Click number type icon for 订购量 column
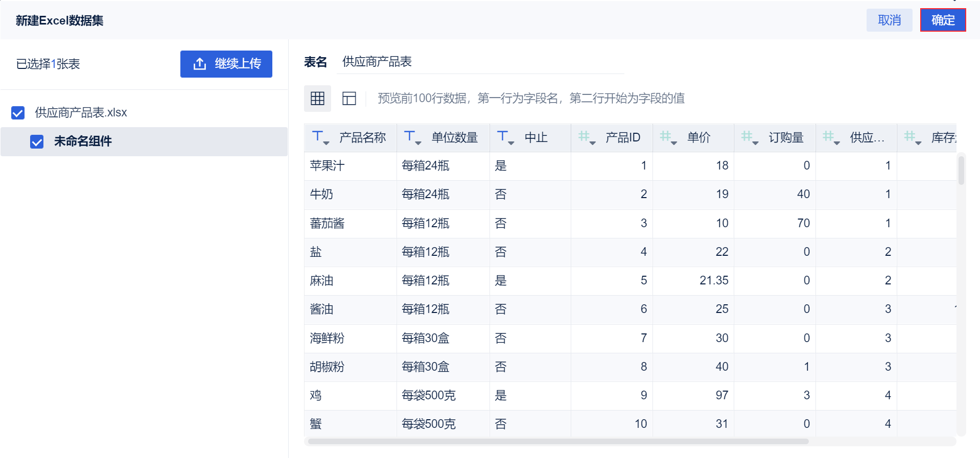Viewport: 980px width, 458px height. tap(750, 137)
